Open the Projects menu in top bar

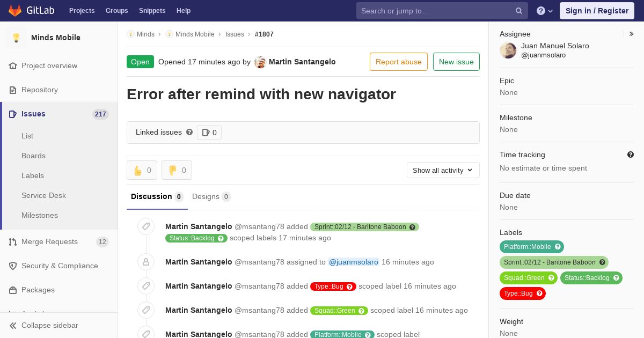[82, 11]
